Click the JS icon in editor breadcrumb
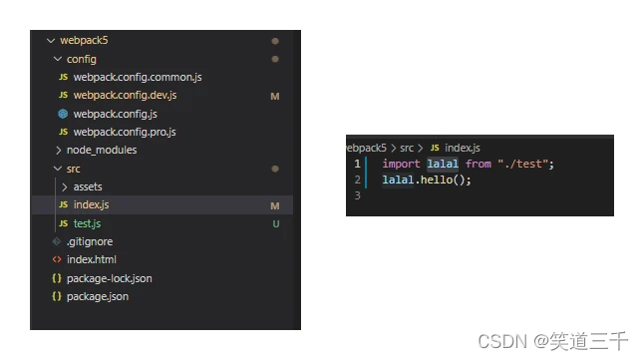Viewport: 644px width, 360px height. (x=435, y=148)
